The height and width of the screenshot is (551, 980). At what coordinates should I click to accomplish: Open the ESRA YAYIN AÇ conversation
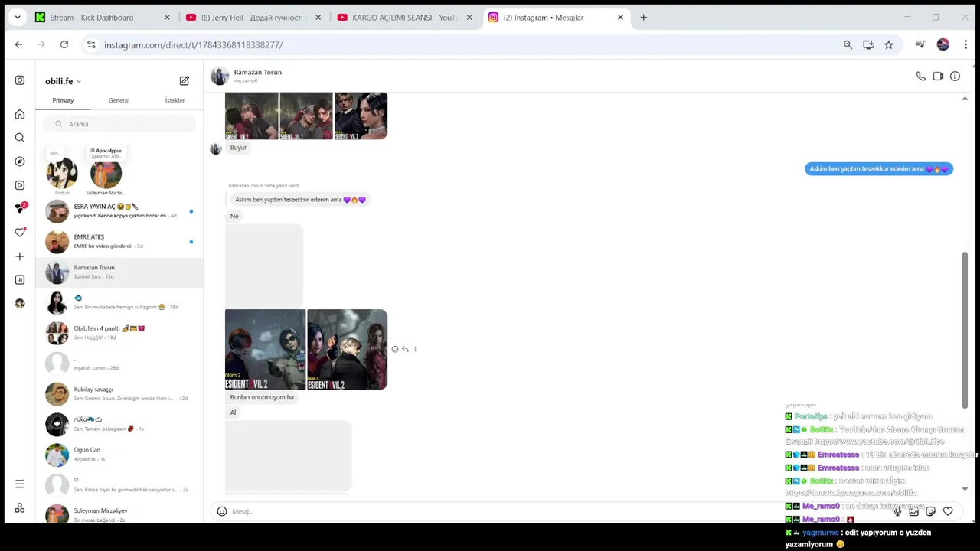pos(119,211)
